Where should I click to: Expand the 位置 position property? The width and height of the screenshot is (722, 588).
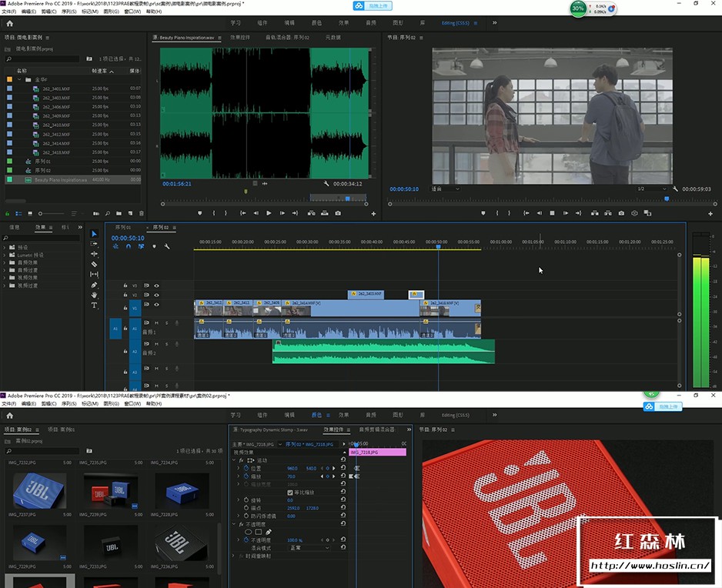point(239,468)
